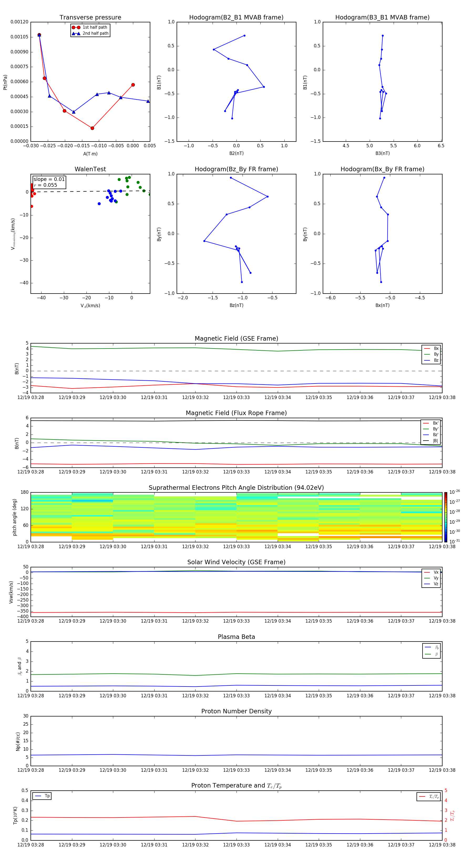Click the 'B3(nT)' x-axis label
The height and width of the screenshot is (868, 473).
[x=382, y=153]
